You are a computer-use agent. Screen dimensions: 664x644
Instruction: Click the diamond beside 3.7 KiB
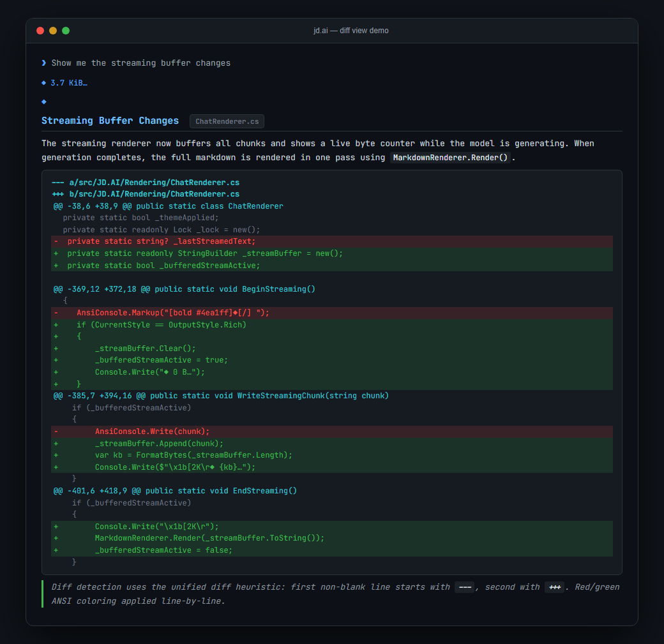point(43,82)
